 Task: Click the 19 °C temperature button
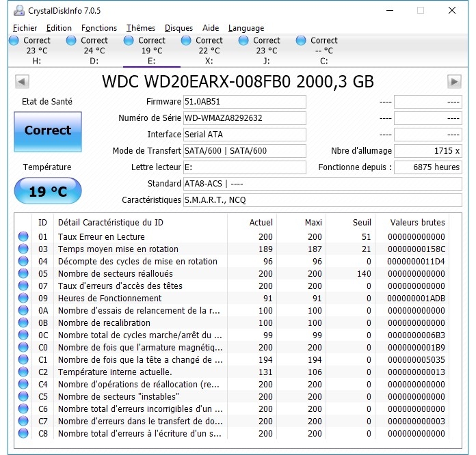48,191
